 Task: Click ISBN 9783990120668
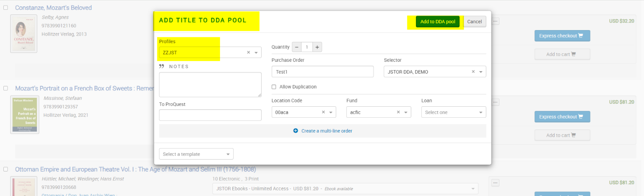click(x=59, y=188)
